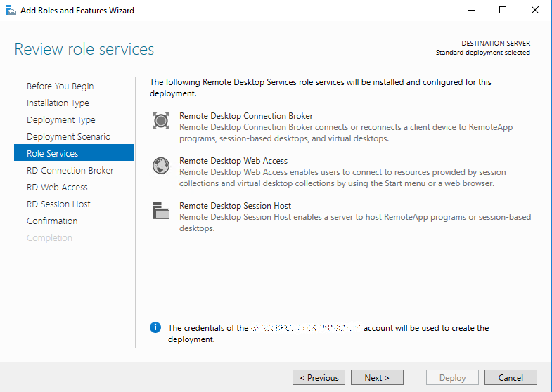Select the highlighted Role Services step
The image size is (552, 392).
click(74, 152)
